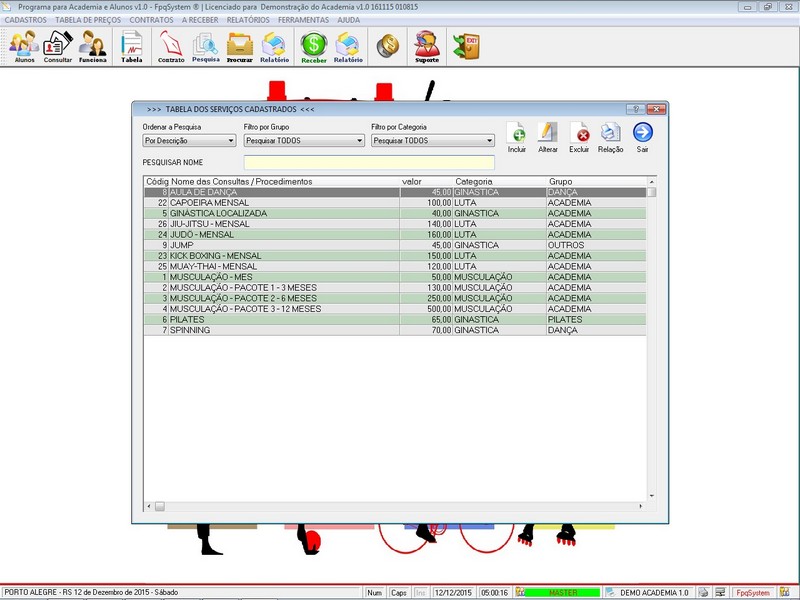Click the table's vertical scrollbar down arrow
This screenshot has width=800, height=600.
pyautogui.click(x=652, y=496)
